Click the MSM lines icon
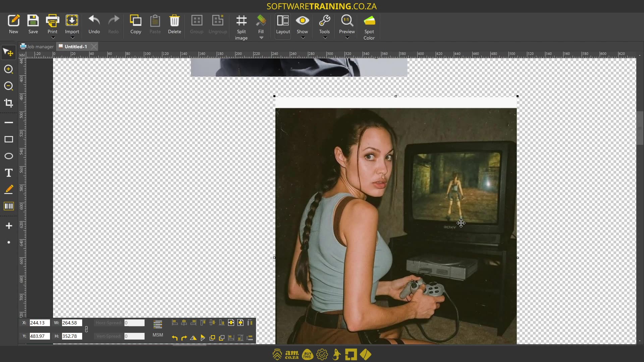The height and width of the screenshot is (362, 644). (158, 324)
